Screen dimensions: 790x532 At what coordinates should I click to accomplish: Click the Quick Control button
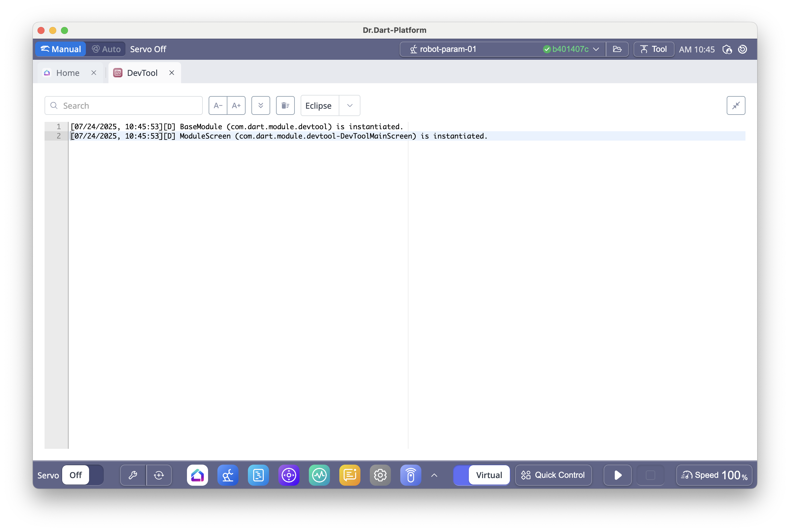click(x=553, y=475)
